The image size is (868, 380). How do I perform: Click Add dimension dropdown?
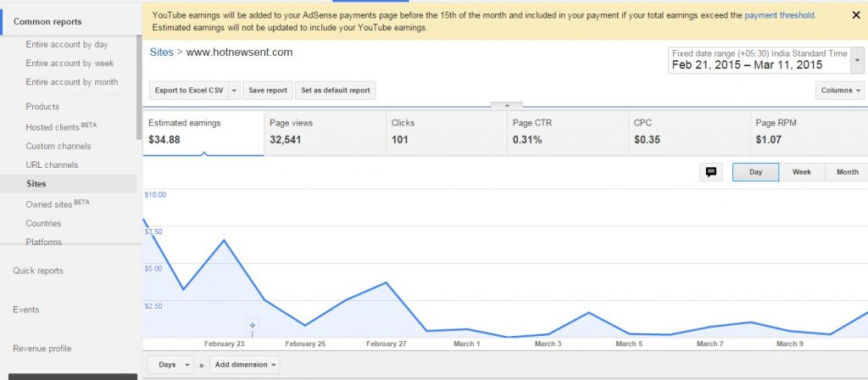pos(245,365)
